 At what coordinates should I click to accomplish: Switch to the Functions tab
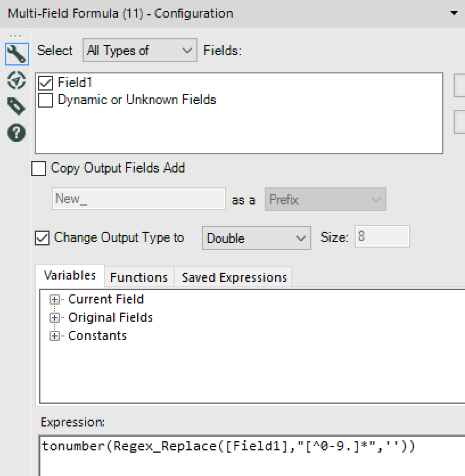[139, 277]
